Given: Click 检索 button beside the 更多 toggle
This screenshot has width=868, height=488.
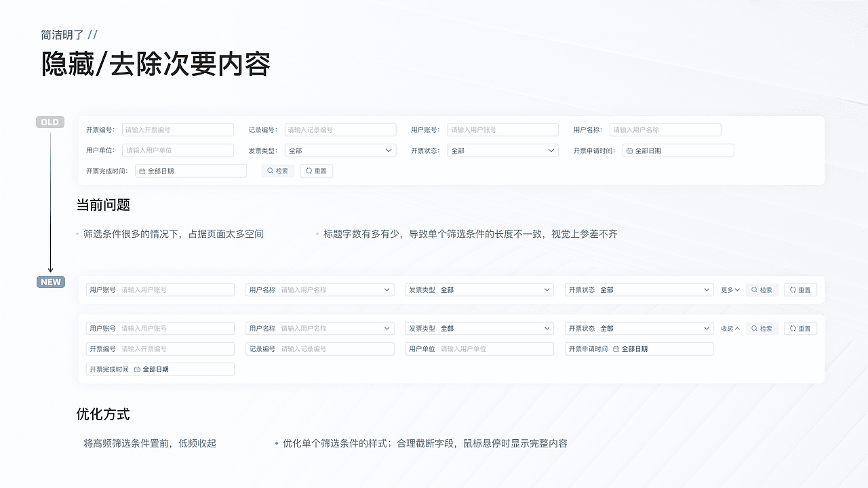Looking at the screenshot, I should (762, 289).
